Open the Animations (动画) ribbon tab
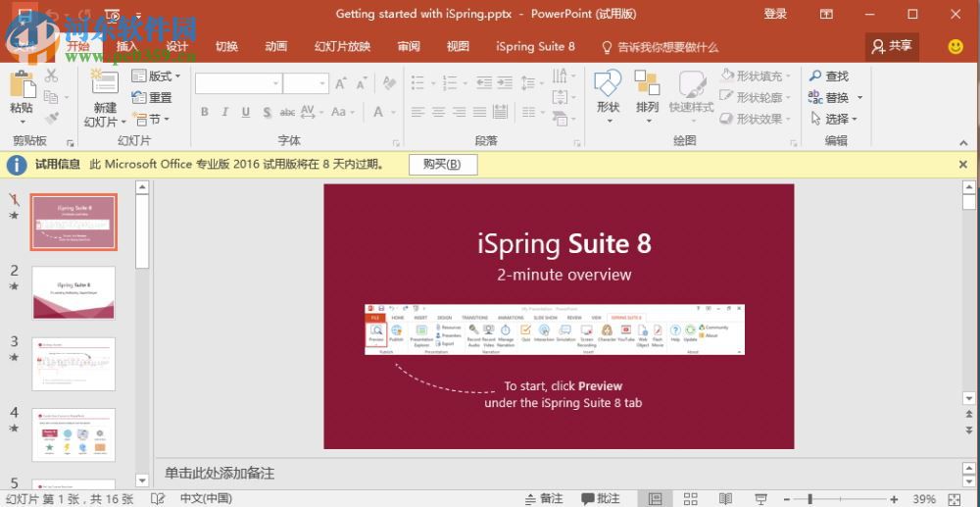 pyautogui.click(x=275, y=46)
